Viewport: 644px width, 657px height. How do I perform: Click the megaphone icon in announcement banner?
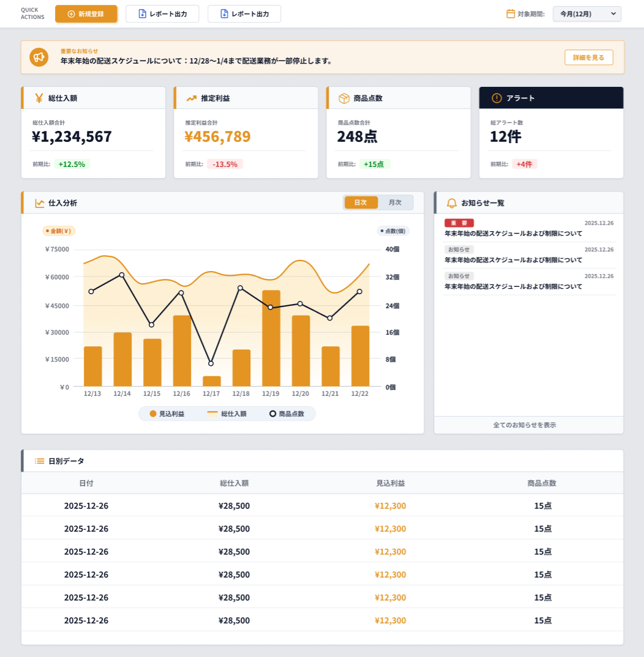coord(39,57)
